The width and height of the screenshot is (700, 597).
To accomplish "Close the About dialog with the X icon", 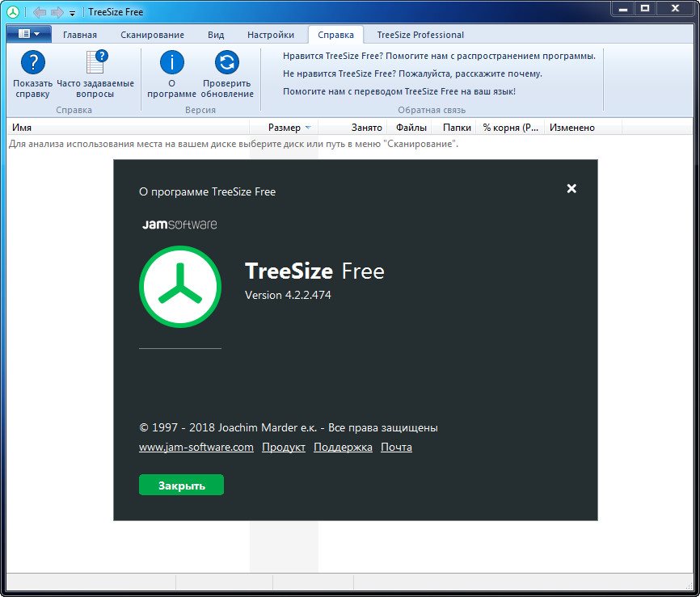I will click(571, 189).
